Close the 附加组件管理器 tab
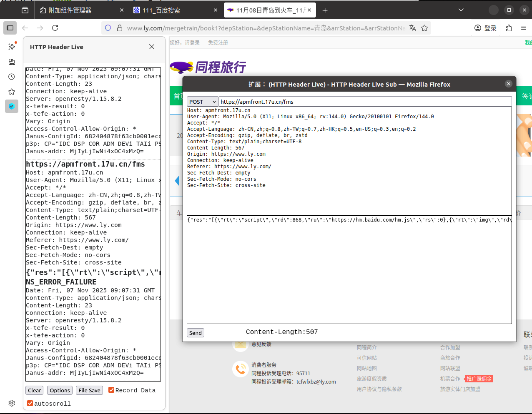This screenshot has height=414, width=532. coord(122,10)
